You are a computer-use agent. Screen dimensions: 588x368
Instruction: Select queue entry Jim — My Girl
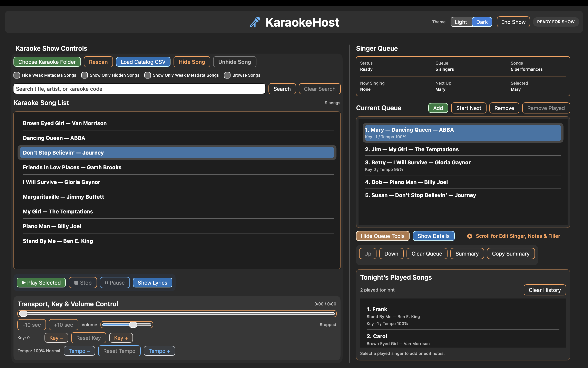click(x=463, y=149)
